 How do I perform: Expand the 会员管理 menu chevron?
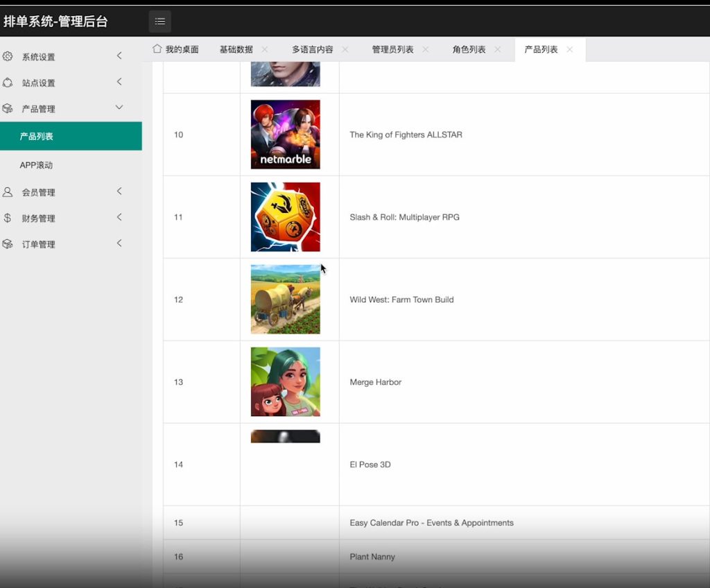tap(119, 191)
